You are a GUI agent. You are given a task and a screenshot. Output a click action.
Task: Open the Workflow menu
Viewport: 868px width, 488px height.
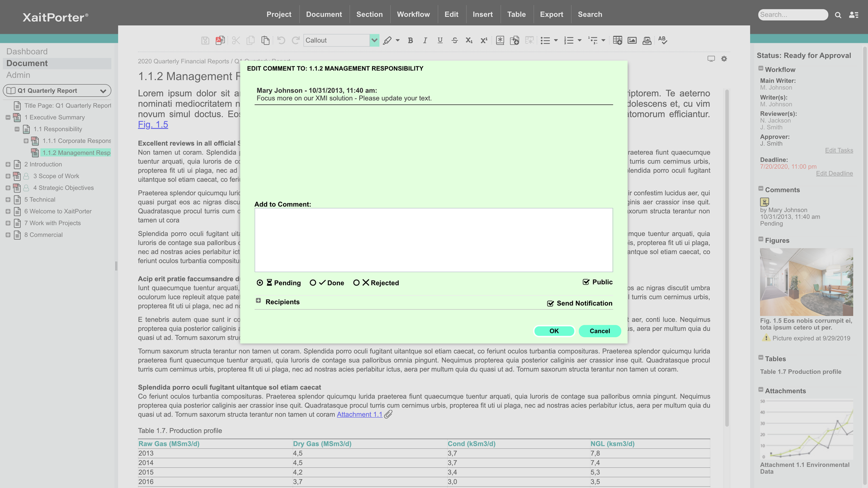(x=413, y=14)
